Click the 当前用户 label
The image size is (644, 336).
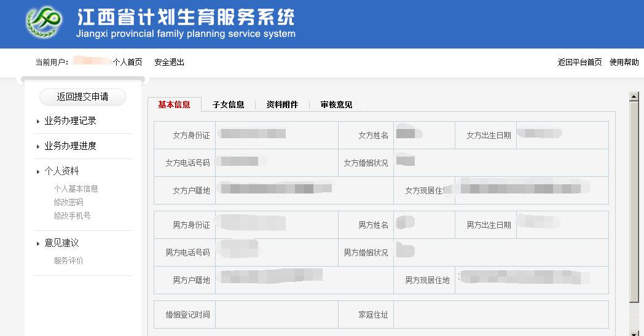coord(52,62)
